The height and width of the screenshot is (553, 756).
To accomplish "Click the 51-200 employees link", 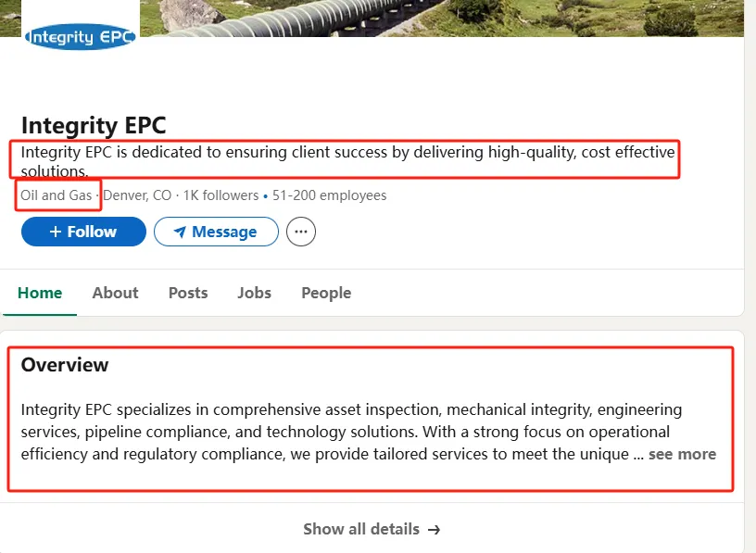I will (329, 195).
